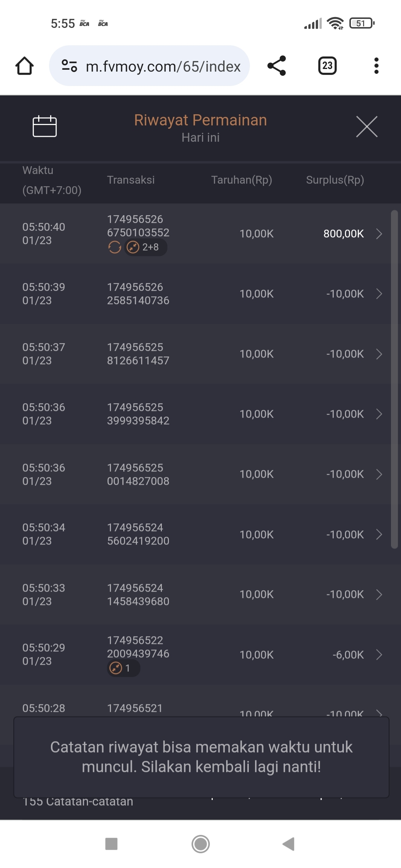The image size is (401, 868).
Task: Open details chevron for 05:50:37 transaction
Action: 379,354
